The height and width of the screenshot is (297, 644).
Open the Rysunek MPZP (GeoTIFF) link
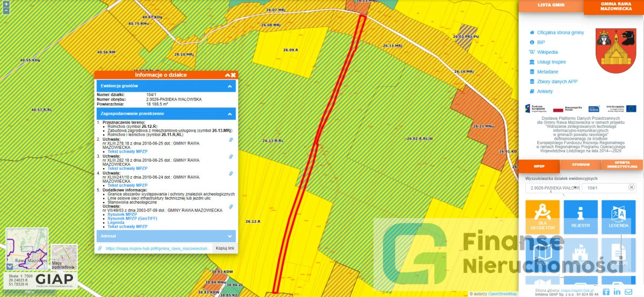pyautogui.click(x=133, y=219)
